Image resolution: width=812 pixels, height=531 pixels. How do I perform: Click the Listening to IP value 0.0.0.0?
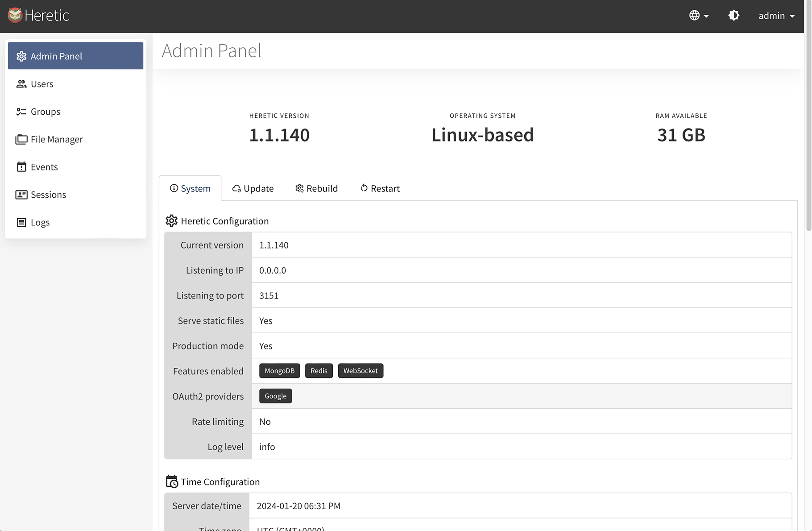tap(273, 270)
